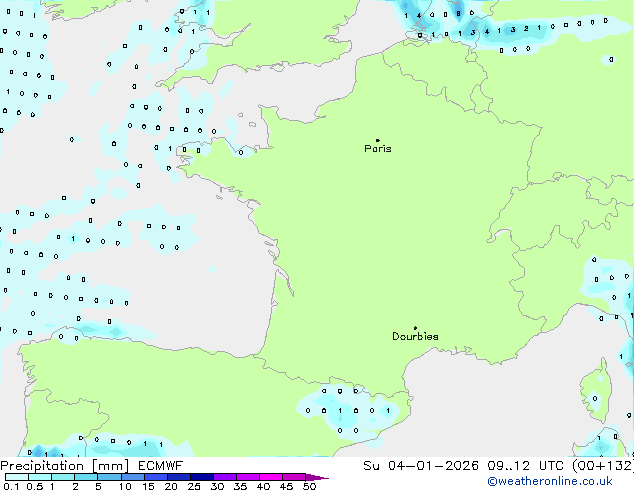The image size is (634, 490).
Task: Select the Precipitation [mm] ECMWF title
Action: pyautogui.click(x=92, y=466)
